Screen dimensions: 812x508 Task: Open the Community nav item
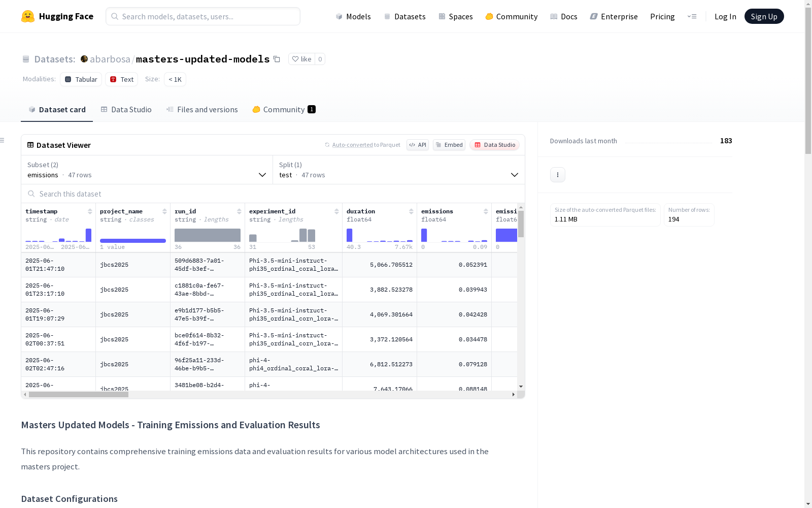[x=512, y=16]
